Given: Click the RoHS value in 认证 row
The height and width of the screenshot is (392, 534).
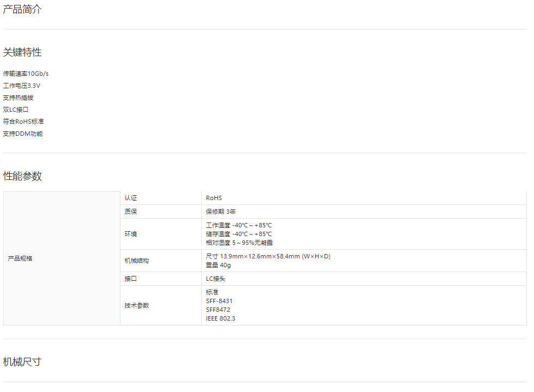Looking at the screenshot, I should pos(214,198).
